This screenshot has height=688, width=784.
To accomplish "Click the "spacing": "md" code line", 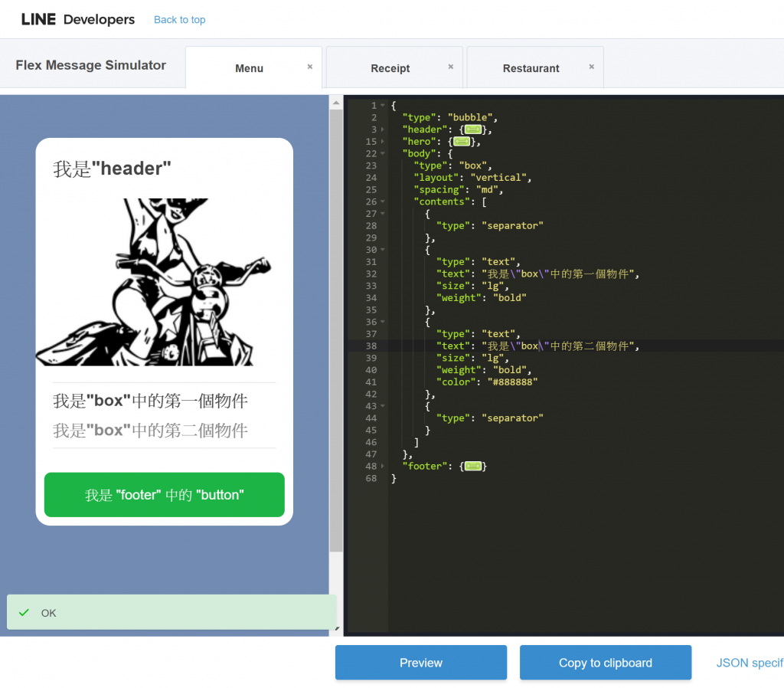I will 459,190.
